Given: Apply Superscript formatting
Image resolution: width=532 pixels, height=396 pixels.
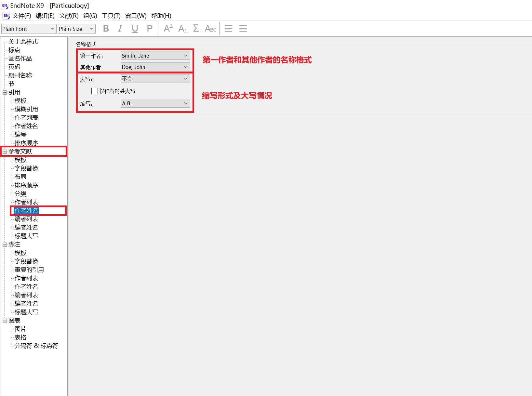Looking at the screenshot, I should (168, 29).
